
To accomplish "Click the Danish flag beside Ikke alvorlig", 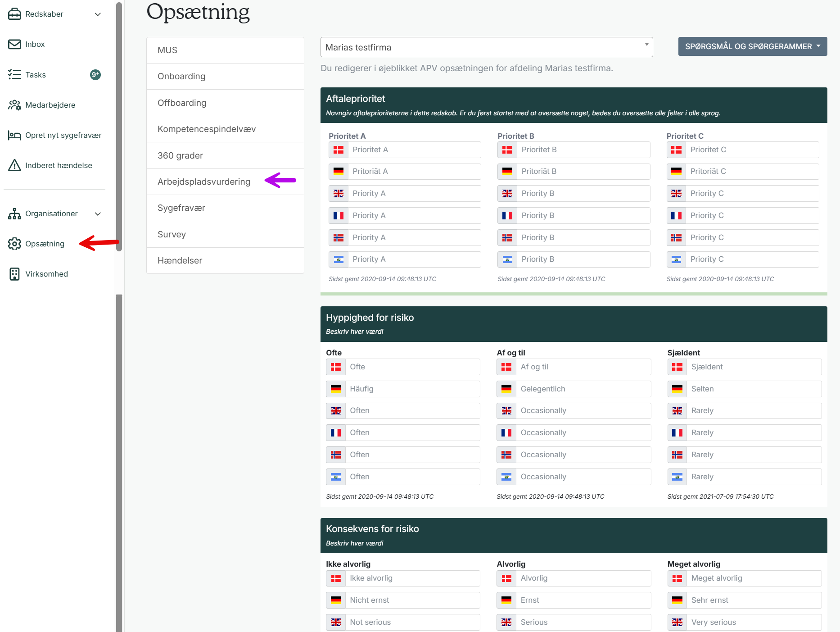I will pos(336,578).
